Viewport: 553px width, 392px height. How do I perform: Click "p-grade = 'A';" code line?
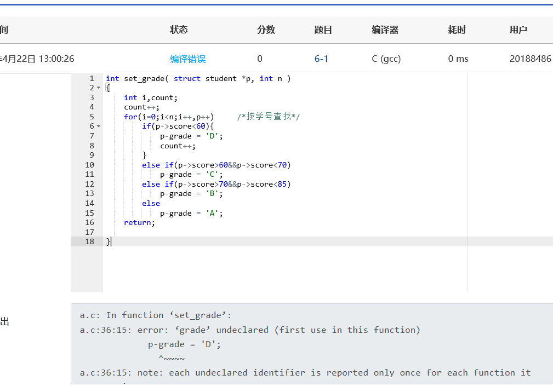point(191,213)
